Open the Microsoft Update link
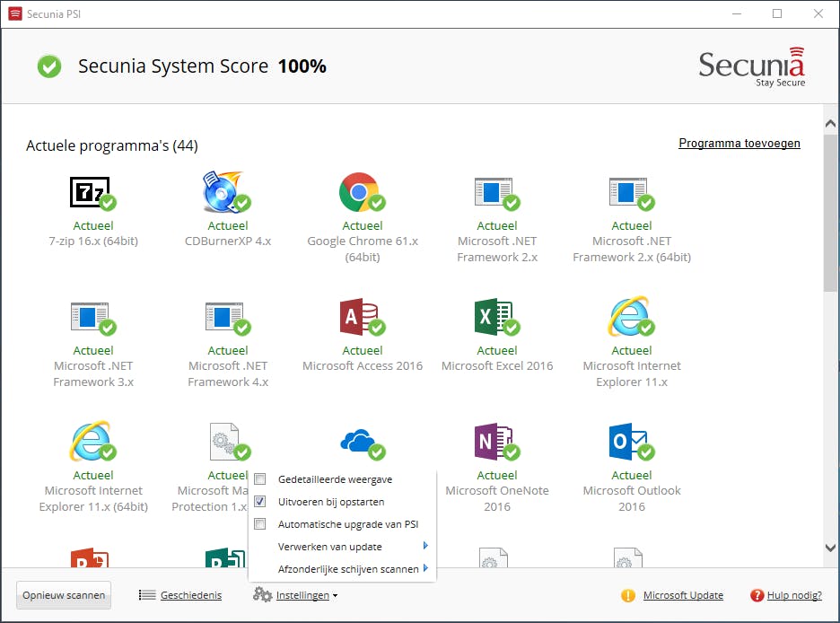840x623 pixels. coord(683,595)
